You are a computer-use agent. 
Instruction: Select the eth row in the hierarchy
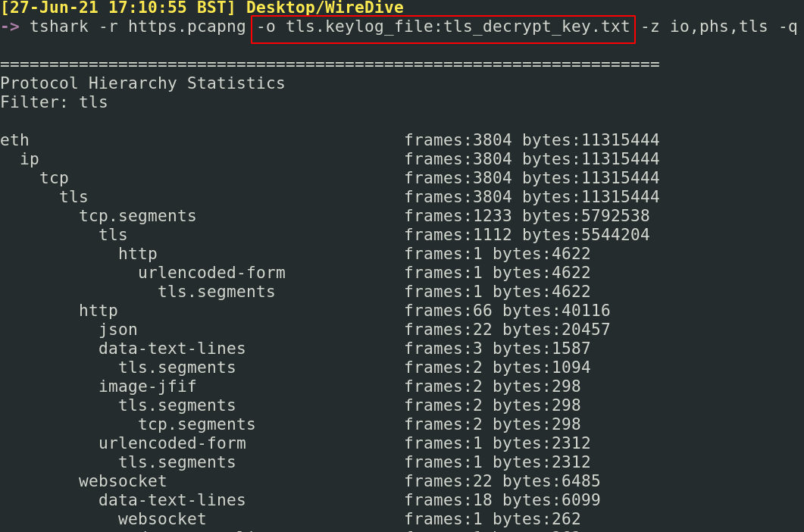(x=14, y=140)
